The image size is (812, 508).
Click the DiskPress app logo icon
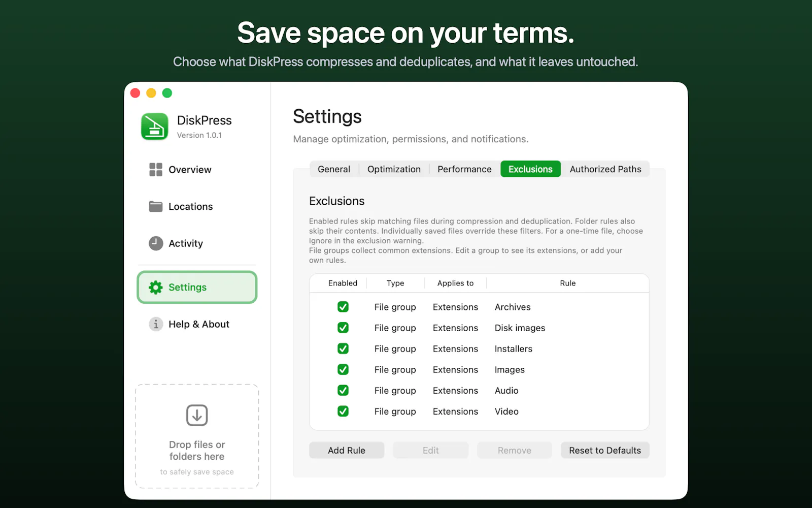tap(155, 126)
